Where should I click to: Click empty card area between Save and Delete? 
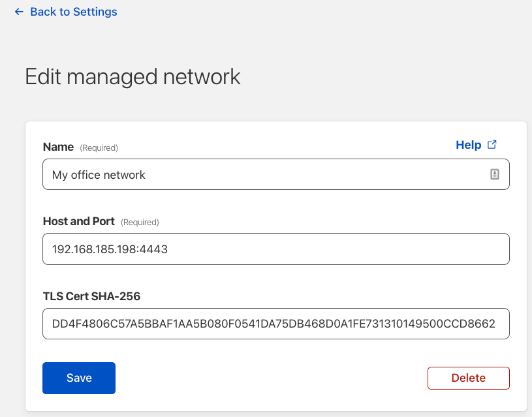point(272,378)
